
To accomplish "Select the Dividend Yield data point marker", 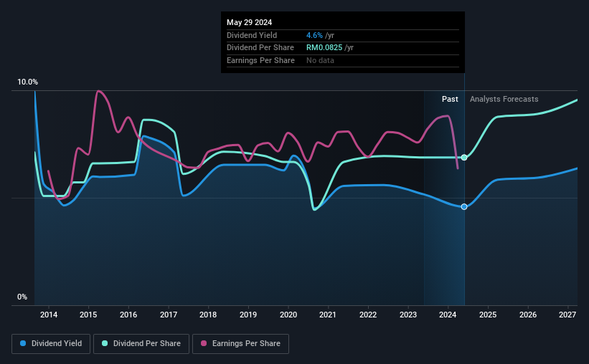I will click(464, 207).
